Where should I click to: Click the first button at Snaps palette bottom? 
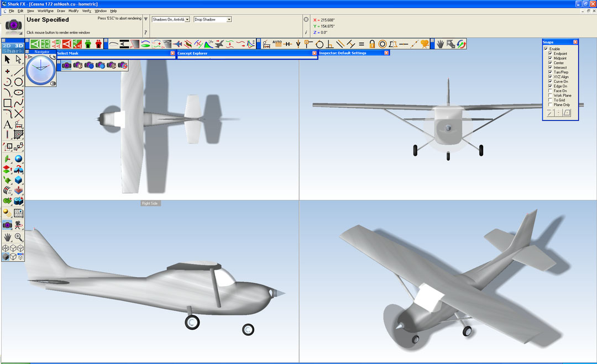[x=550, y=113]
